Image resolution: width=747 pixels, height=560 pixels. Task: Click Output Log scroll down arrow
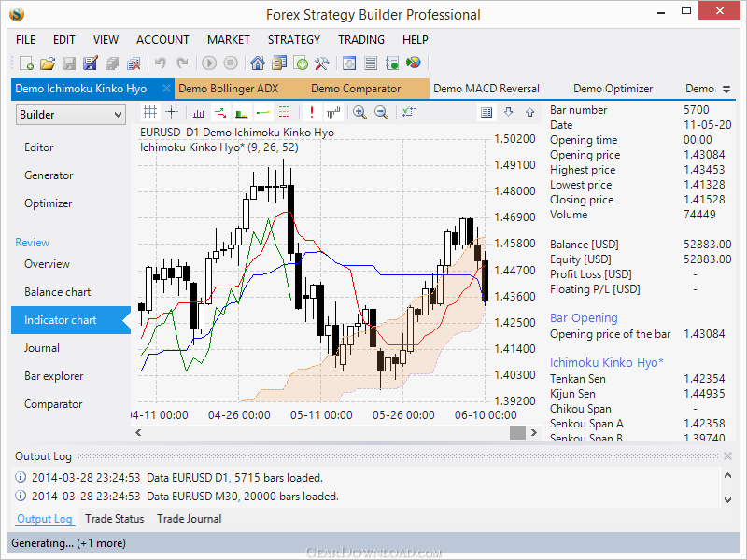727,500
